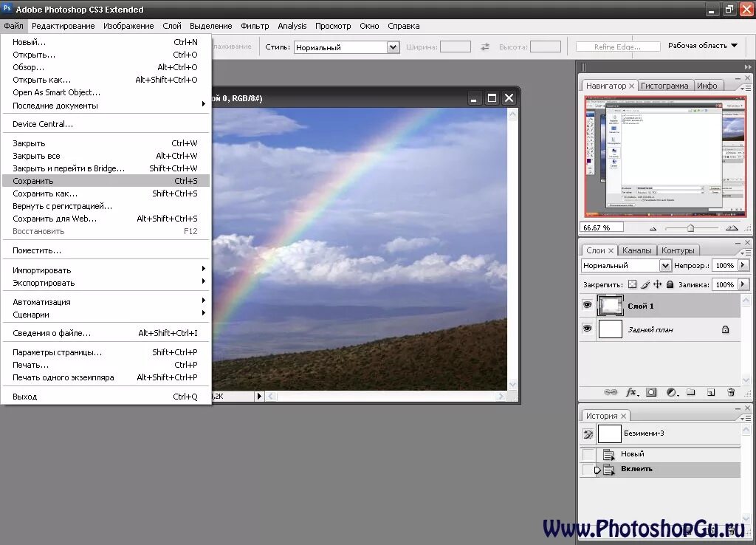Screen dimensions: 756x545
Task: Close the Слои tab with its X
Action: pyautogui.click(x=611, y=250)
